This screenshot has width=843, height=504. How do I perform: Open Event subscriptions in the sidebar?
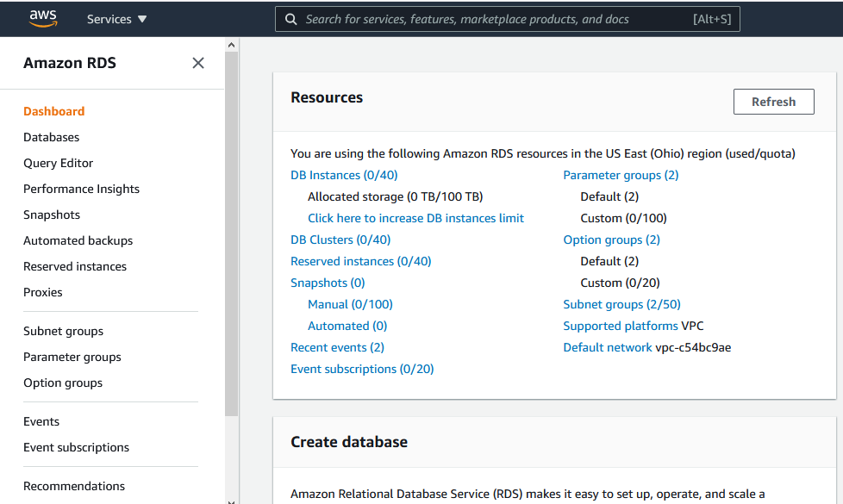[x=77, y=447]
